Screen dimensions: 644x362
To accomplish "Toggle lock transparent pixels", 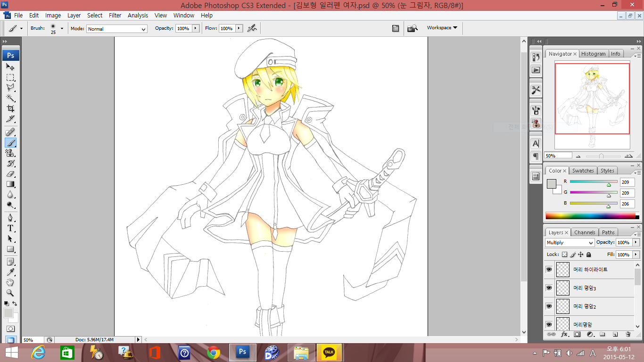I will (564, 255).
